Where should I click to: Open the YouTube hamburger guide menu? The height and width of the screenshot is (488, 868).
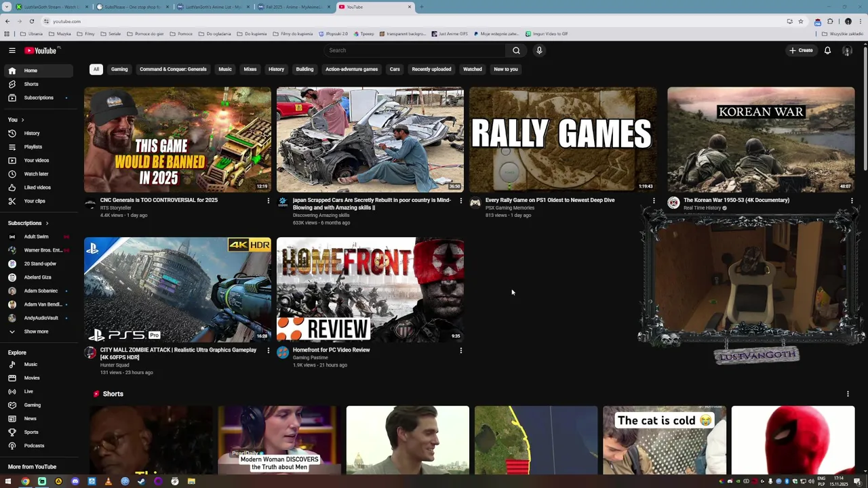click(x=12, y=50)
